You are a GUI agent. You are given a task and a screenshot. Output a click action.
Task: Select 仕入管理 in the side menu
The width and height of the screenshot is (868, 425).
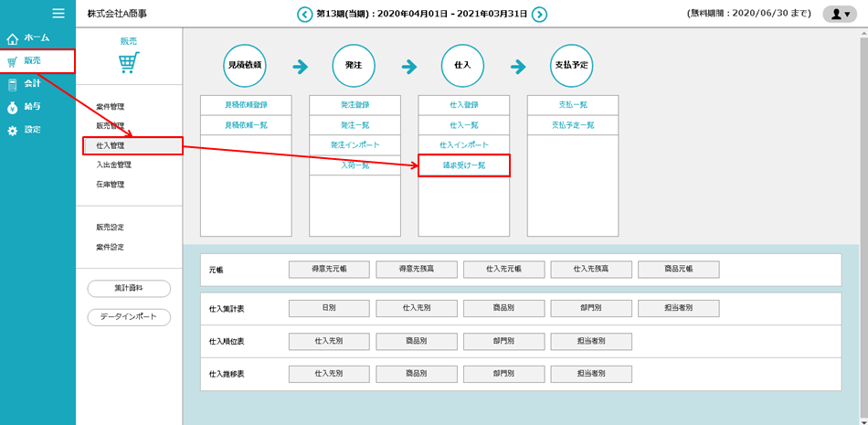111,145
